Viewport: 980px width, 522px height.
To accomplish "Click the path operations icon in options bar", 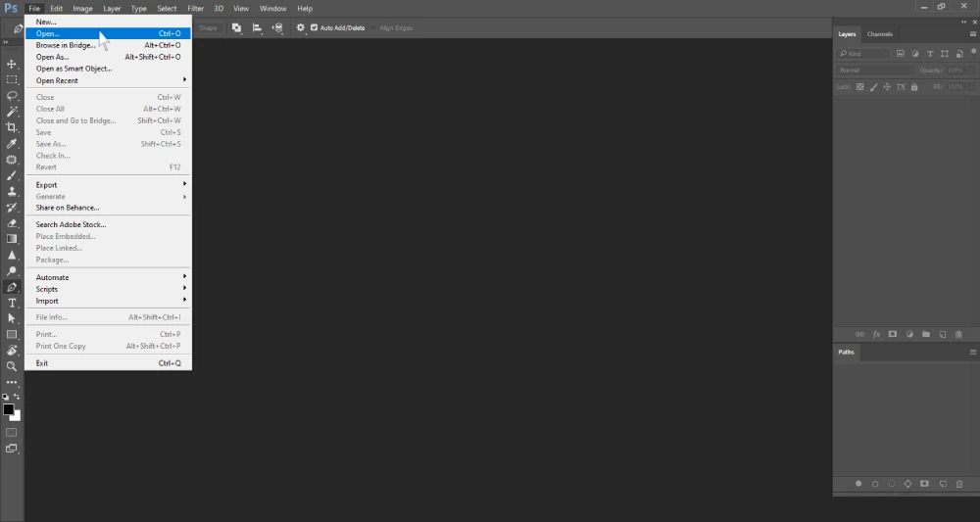I will [x=236, y=27].
